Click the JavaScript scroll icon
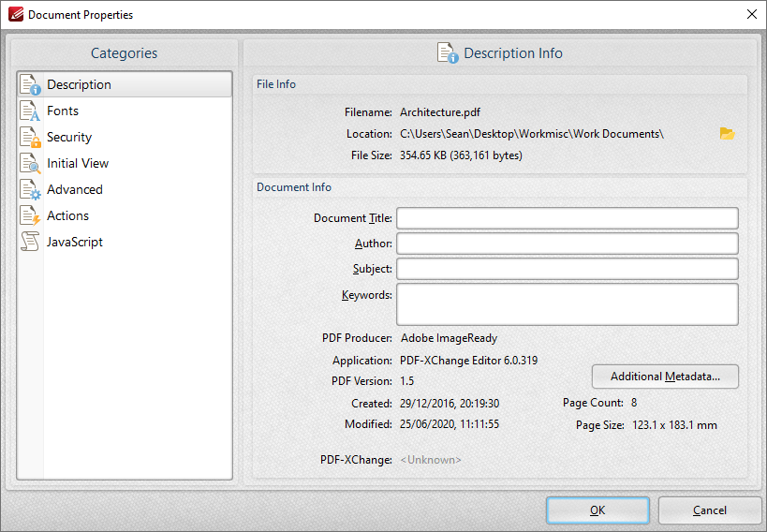Image resolution: width=767 pixels, height=532 pixels. tap(30, 242)
